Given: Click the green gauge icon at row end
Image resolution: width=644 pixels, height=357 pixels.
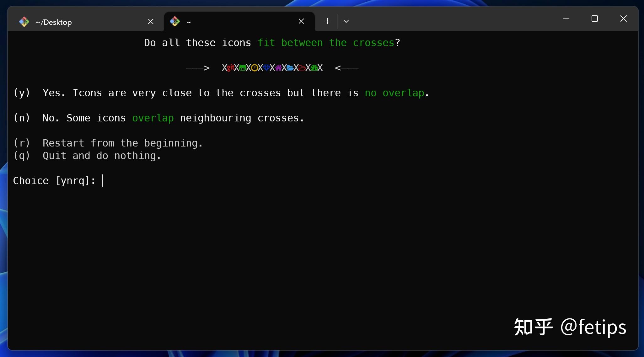Looking at the screenshot, I should pos(314,68).
